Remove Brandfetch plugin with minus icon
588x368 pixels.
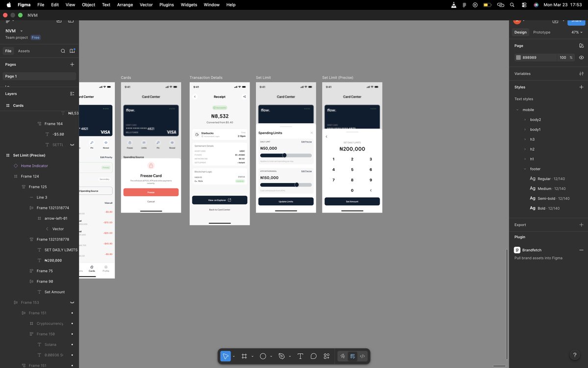coord(581,250)
